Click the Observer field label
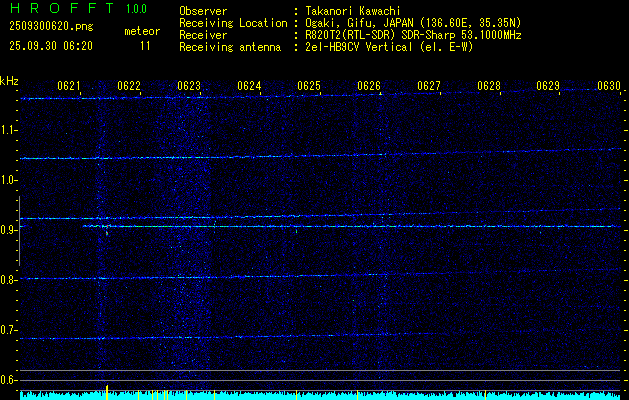The height and width of the screenshot is (400, 629). (x=203, y=11)
